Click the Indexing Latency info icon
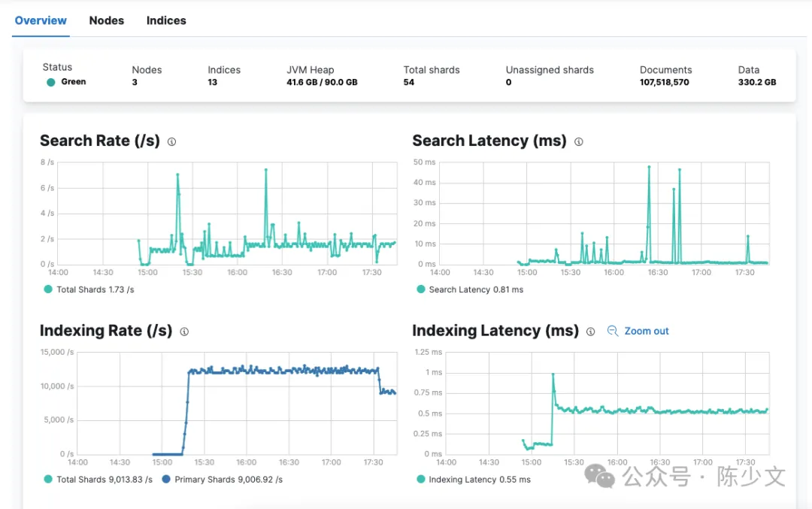 pos(591,331)
